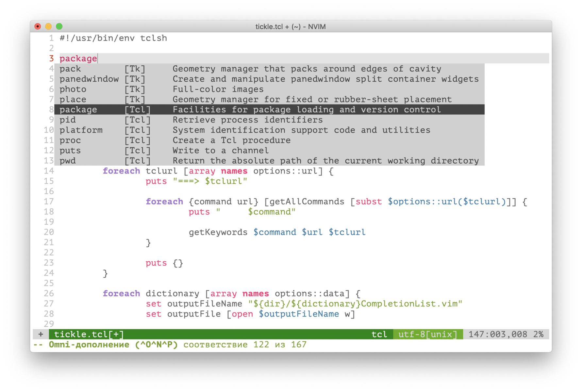Screen dimensions: 582x392
Task: Click 'subst' command on line 17
Action: (x=369, y=202)
